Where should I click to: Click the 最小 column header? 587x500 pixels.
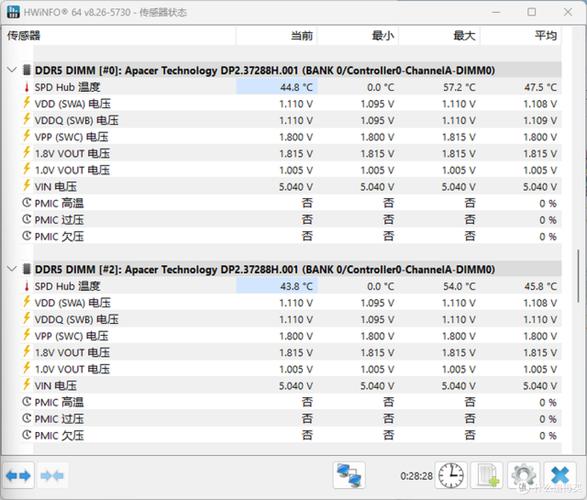358,36
